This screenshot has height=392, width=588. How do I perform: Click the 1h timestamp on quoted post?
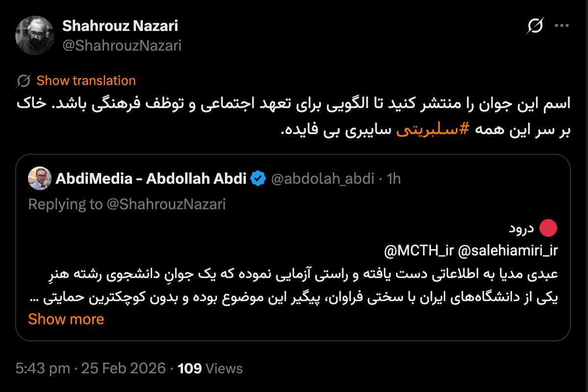(394, 178)
